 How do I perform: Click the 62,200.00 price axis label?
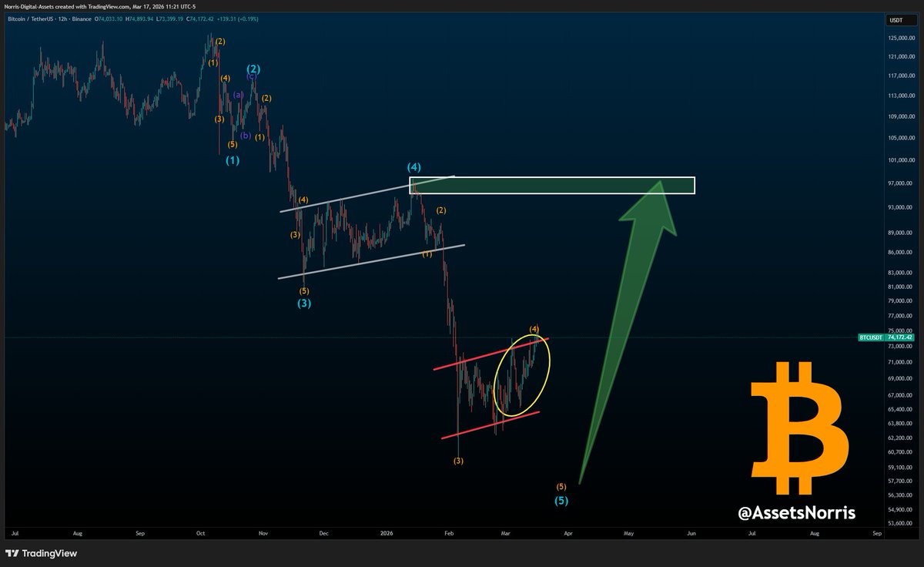902,438
